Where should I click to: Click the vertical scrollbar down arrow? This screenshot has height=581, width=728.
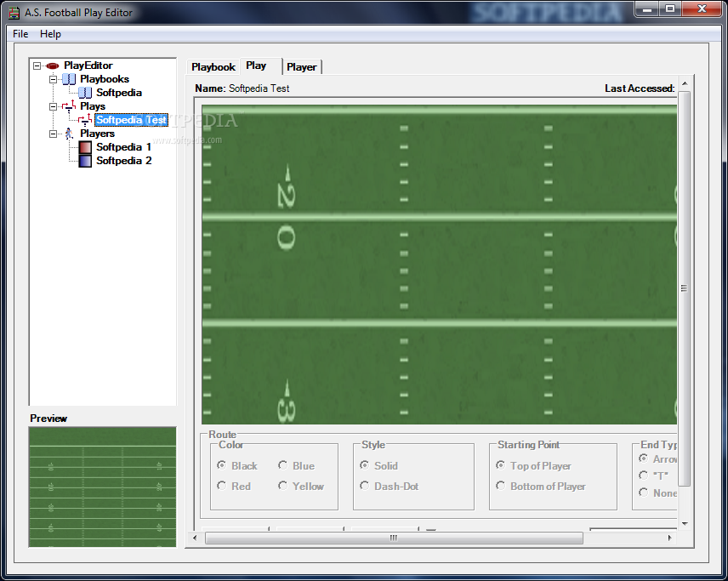(685, 524)
